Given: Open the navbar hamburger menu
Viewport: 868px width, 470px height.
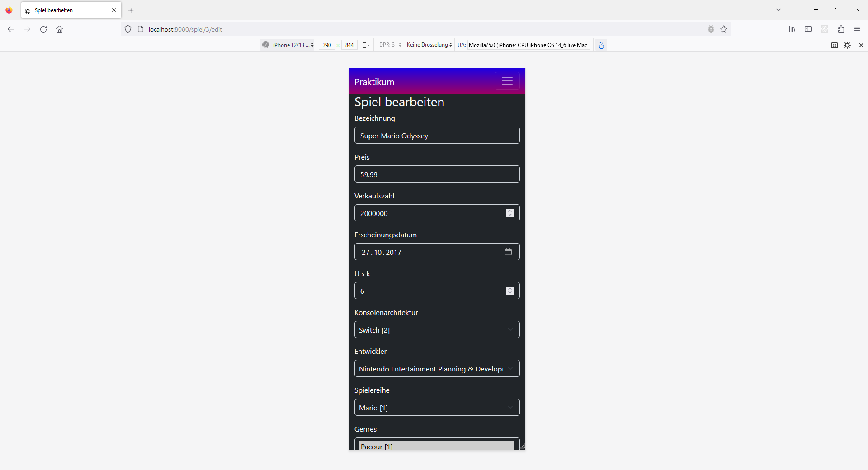Looking at the screenshot, I should tap(507, 81).
